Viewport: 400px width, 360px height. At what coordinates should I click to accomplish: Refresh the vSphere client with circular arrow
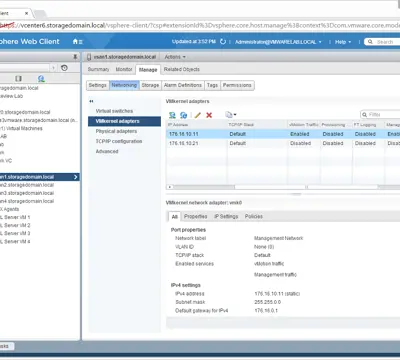click(x=223, y=42)
